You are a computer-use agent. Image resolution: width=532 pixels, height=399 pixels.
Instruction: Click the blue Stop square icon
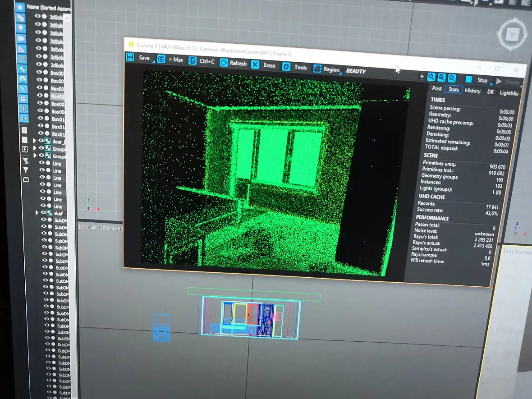coord(468,79)
